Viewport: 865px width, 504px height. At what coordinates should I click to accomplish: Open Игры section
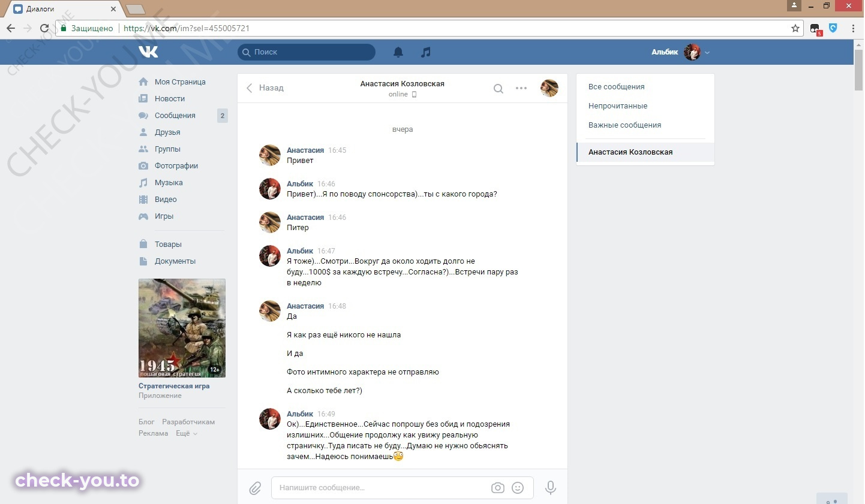(164, 216)
